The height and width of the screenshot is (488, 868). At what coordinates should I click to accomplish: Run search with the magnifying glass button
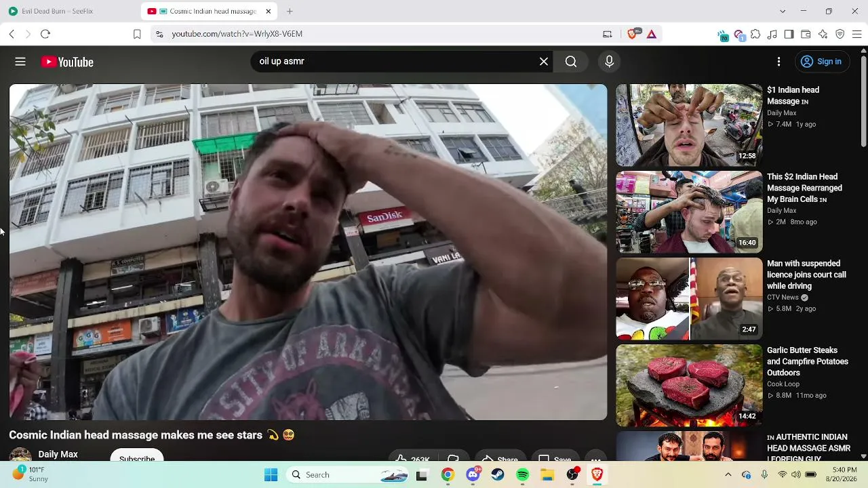coord(571,62)
